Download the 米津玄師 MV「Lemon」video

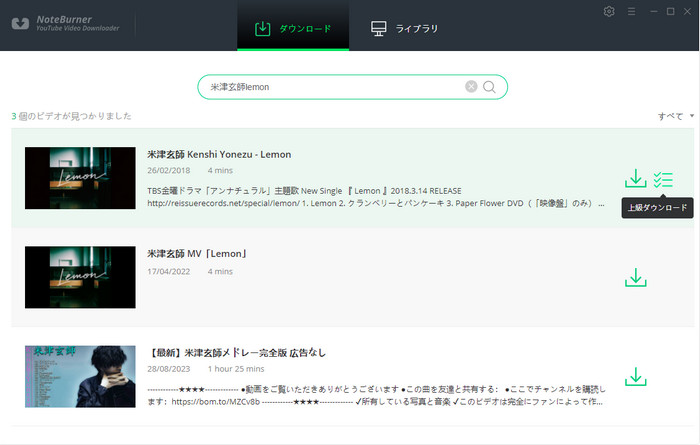click(635, 277)
